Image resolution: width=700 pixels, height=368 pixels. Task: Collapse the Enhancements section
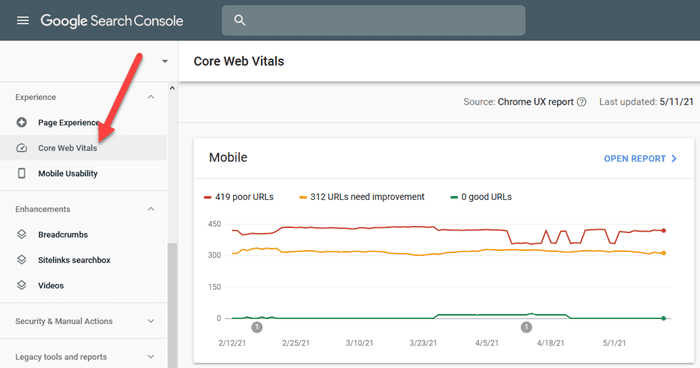pyautogui.click(x=151, y=209)
